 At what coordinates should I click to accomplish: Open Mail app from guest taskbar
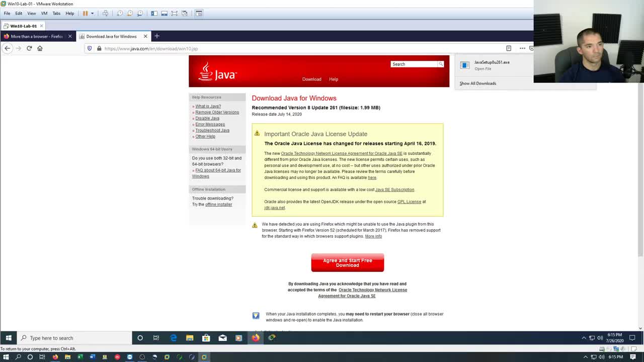pos(222,338)
